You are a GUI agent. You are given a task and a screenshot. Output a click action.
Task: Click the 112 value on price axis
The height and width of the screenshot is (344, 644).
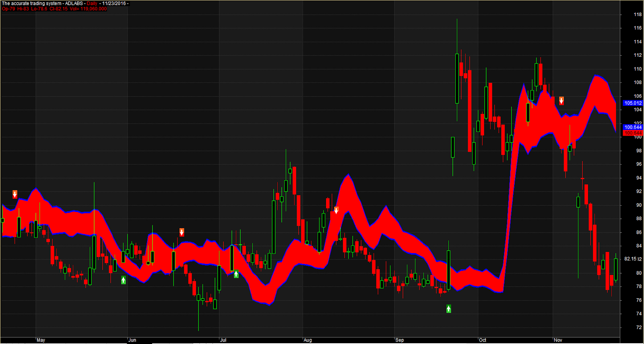(x=638, y=55)
